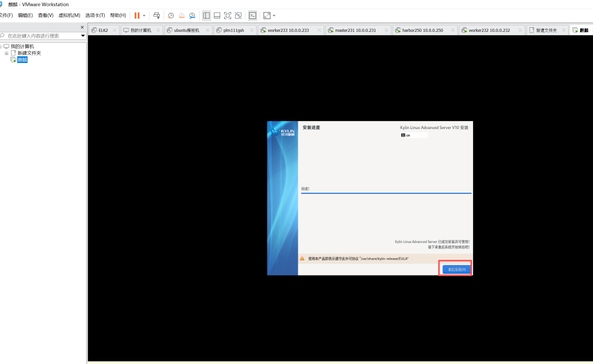
Task: Click the library search input field
Action: click(42, 36)
